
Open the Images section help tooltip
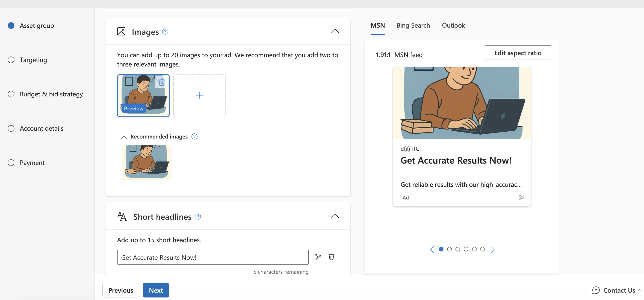[165, 32]
